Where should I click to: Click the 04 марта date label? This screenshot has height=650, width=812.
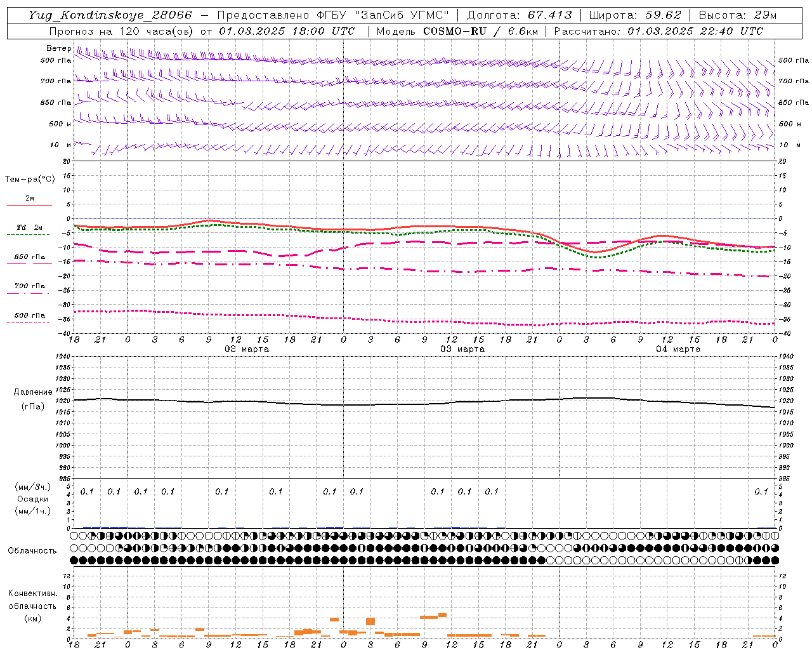point(678,349)
